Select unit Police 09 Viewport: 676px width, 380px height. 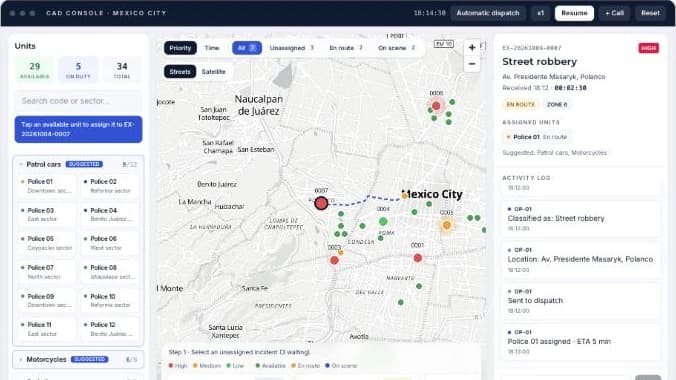pos(47,301)
